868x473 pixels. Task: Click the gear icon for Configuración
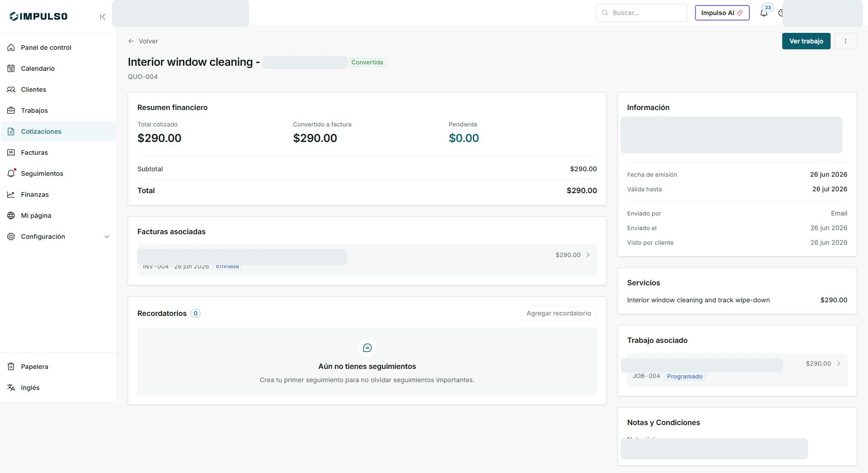11,236
